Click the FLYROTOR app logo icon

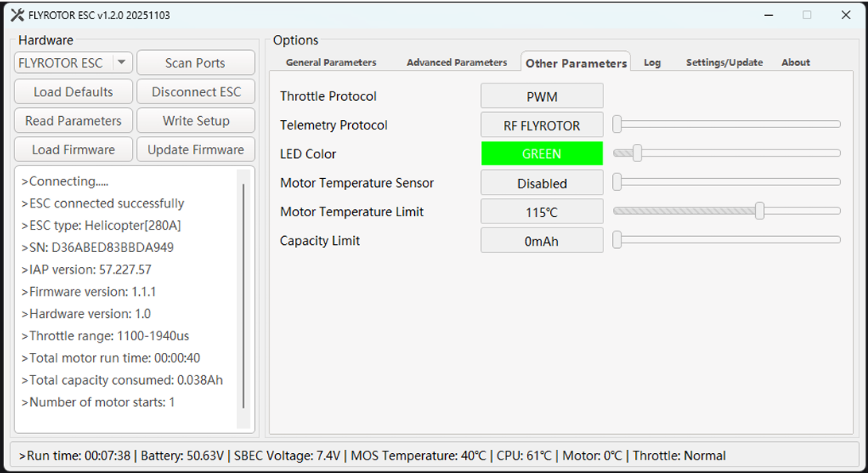tap(17, 15)
